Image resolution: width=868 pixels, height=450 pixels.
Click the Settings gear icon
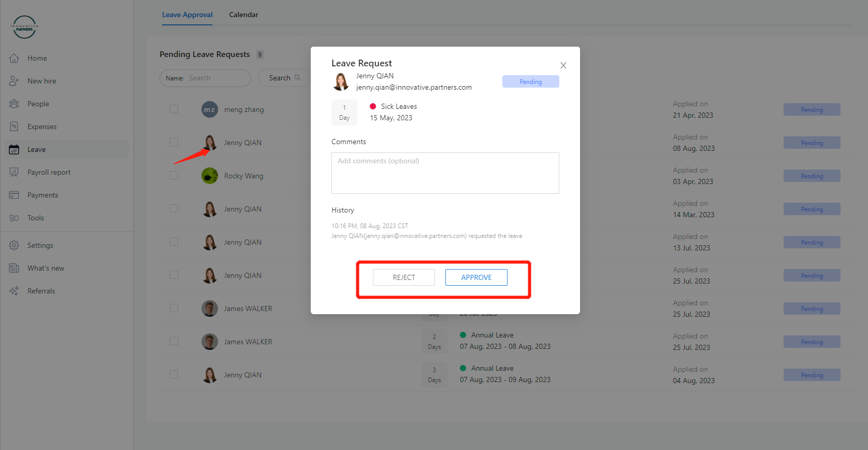coord(14,245)
